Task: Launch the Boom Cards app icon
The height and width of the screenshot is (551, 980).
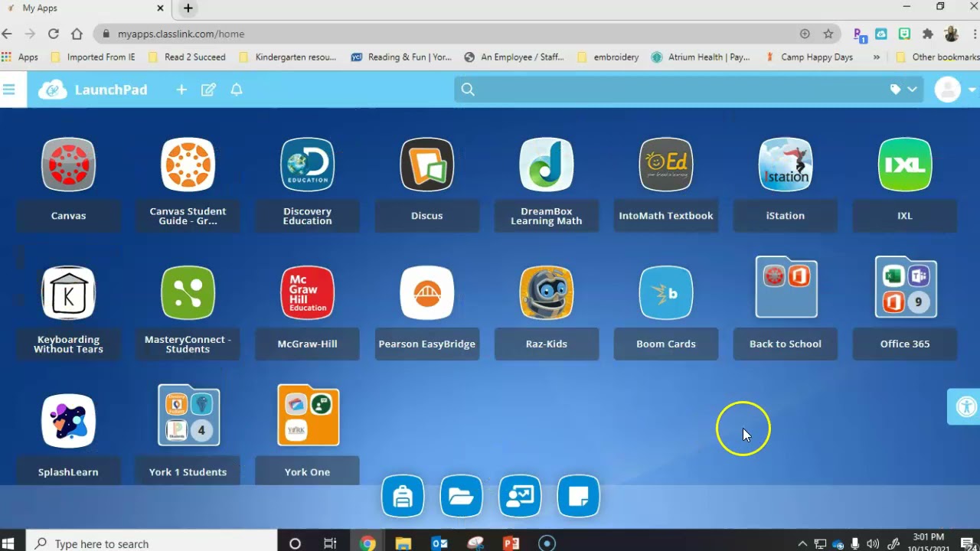Action: [x=665, y=293]
